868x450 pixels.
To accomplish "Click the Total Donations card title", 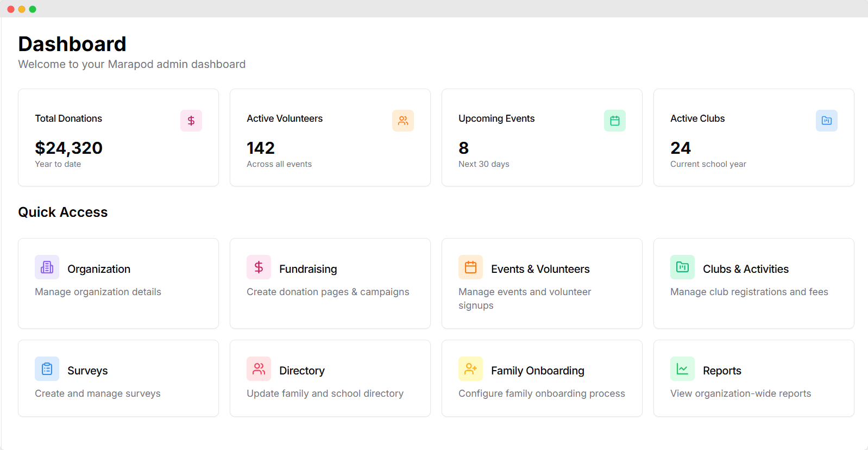I will tap(68, 118).
